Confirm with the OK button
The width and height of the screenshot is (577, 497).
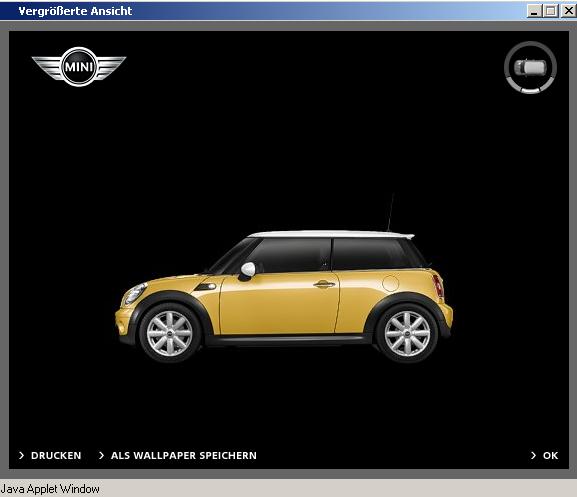click(551, 455)
